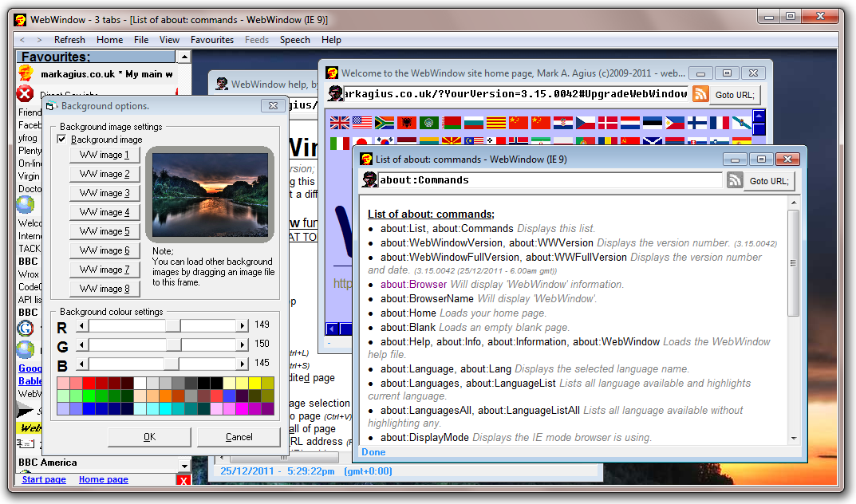Image resolution: width=856 pixels, height=504 pixels.
Task: Click the R slider right stepper arrow
Action: click(243, 325)
